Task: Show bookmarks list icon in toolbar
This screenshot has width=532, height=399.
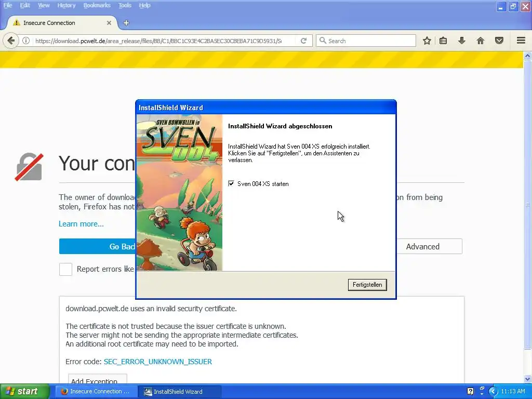Action: [443, 41]
